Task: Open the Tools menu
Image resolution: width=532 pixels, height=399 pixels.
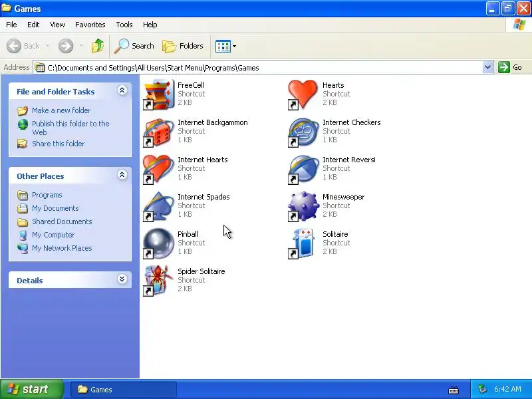Action: pyautogui.click(x=124, y=25)
